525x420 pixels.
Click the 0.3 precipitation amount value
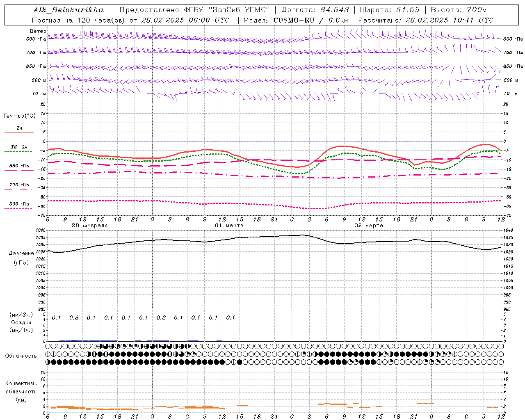click(x=74, y=317)
